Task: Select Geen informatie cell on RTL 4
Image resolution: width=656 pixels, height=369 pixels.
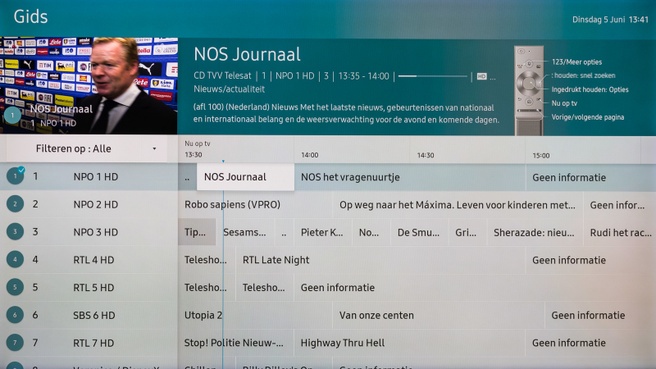Action: (591, 260)
